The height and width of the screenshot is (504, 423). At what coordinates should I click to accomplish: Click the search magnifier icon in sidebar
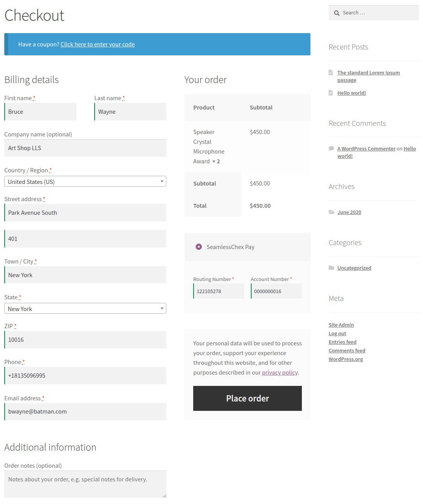(337, 13)
